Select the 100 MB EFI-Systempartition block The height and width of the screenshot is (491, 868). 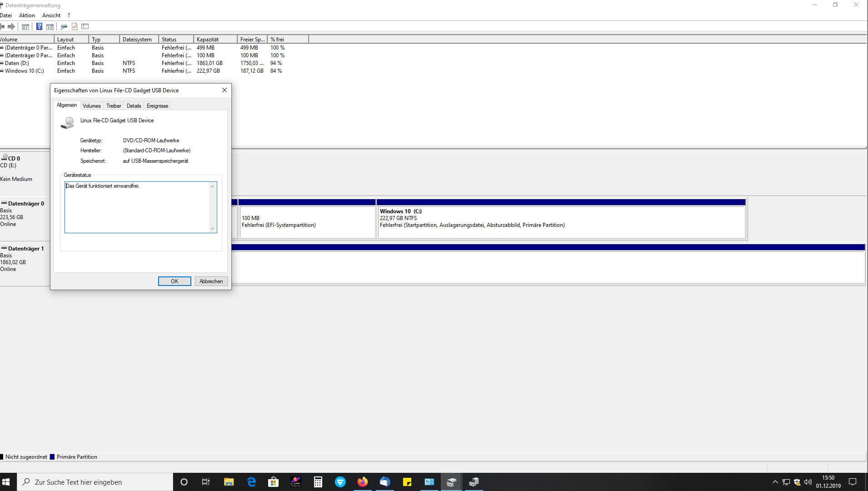pyautogui.click(x=307, y=218)
